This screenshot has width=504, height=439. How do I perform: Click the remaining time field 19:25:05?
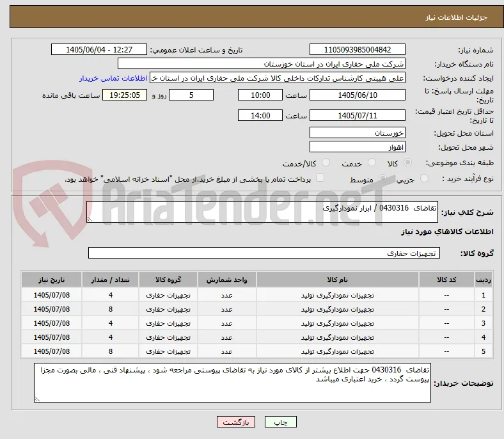[x=125, y=95]
